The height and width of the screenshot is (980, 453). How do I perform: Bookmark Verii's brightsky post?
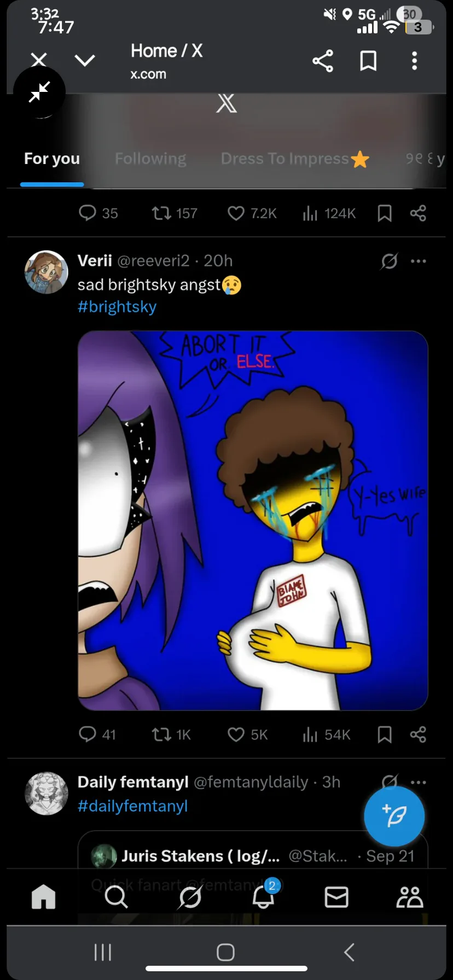click(x=385, y=734)
